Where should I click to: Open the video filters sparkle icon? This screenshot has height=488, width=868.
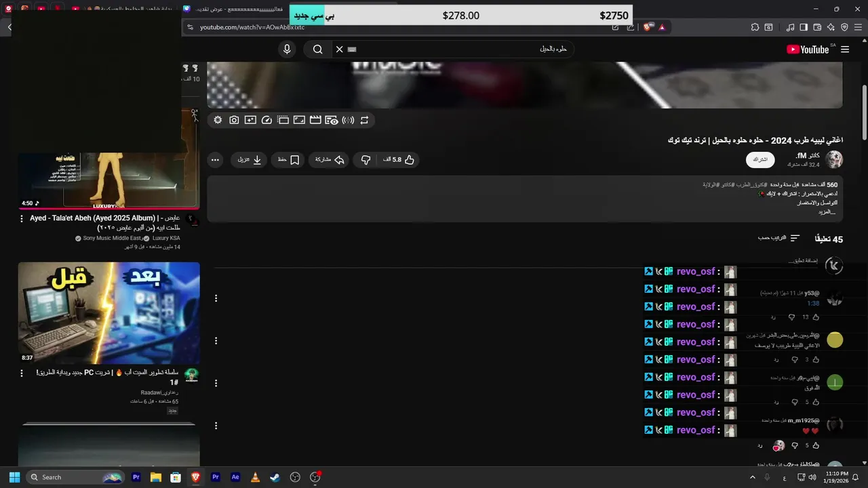[250, 120]
